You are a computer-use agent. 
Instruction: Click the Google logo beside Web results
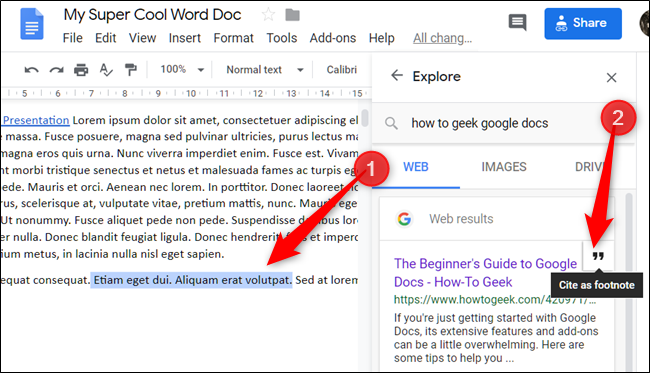(x=404, y=218)
